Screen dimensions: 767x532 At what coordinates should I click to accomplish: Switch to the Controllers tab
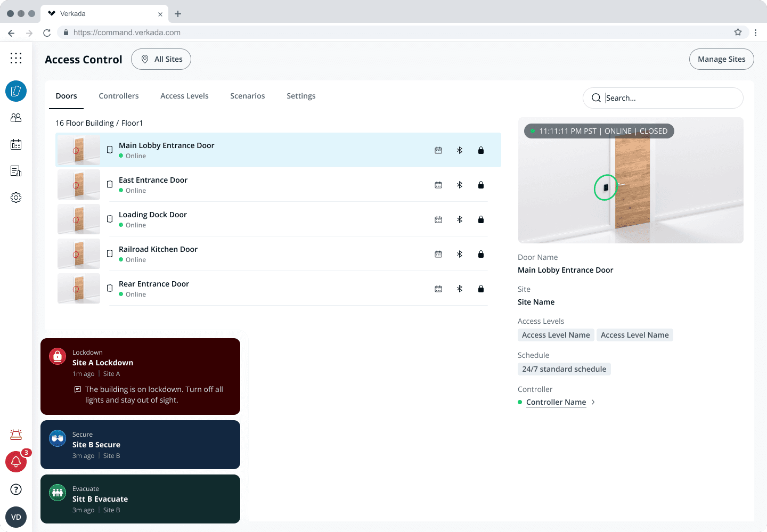pos(119,96)
